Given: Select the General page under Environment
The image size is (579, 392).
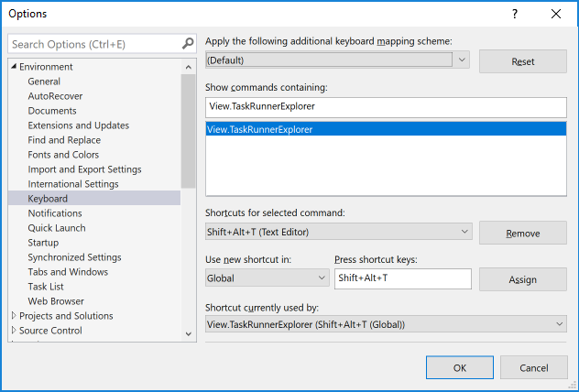Looking at the screenshot, I should coord(44,82).
